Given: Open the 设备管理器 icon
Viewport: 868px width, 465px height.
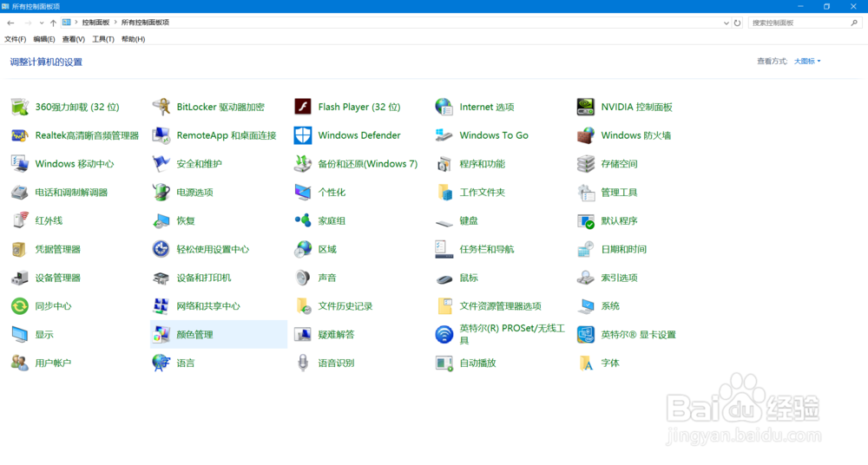Looking at the screenshot, I should tap(20, 278).
